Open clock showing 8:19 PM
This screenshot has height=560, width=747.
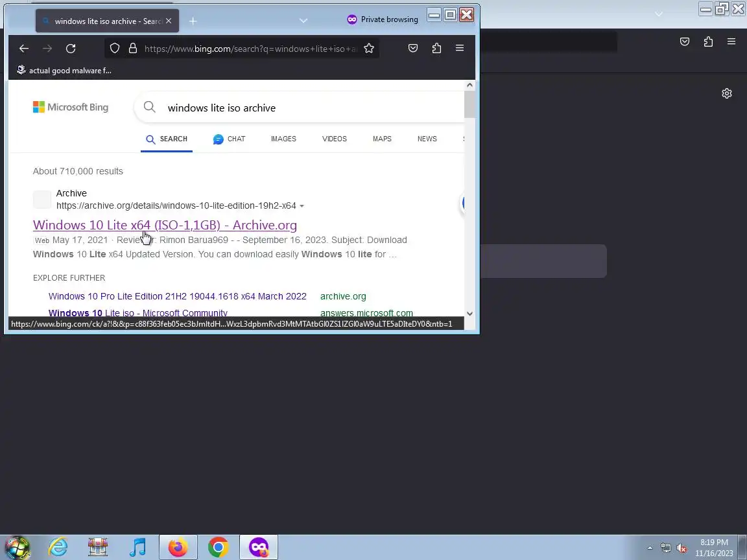coord(714,548)
